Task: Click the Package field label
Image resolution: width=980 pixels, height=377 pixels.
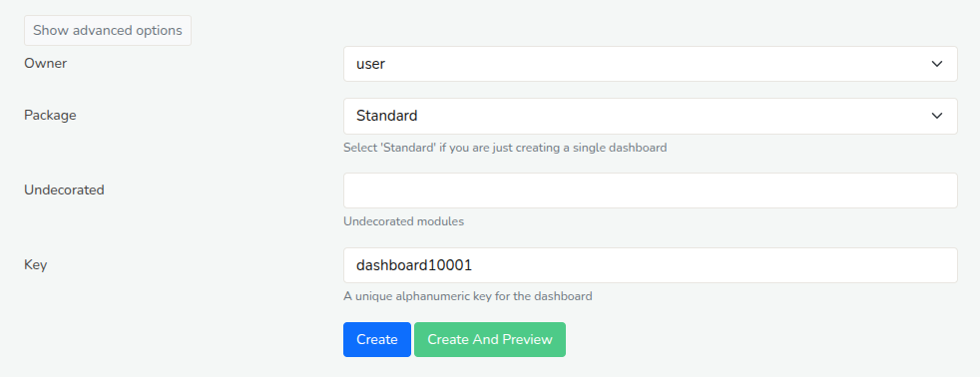Action: tap(50, 116)
